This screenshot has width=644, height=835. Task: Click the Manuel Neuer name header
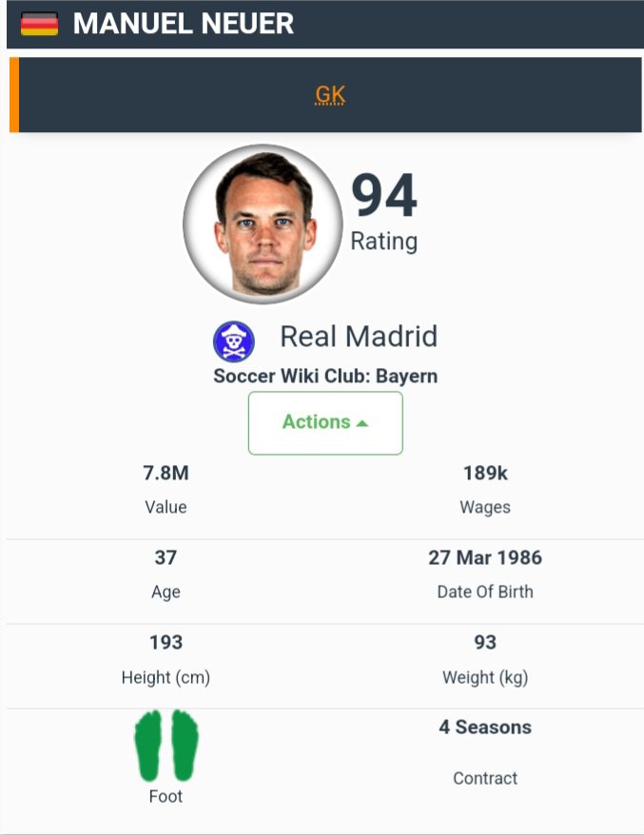pos(184,24)
